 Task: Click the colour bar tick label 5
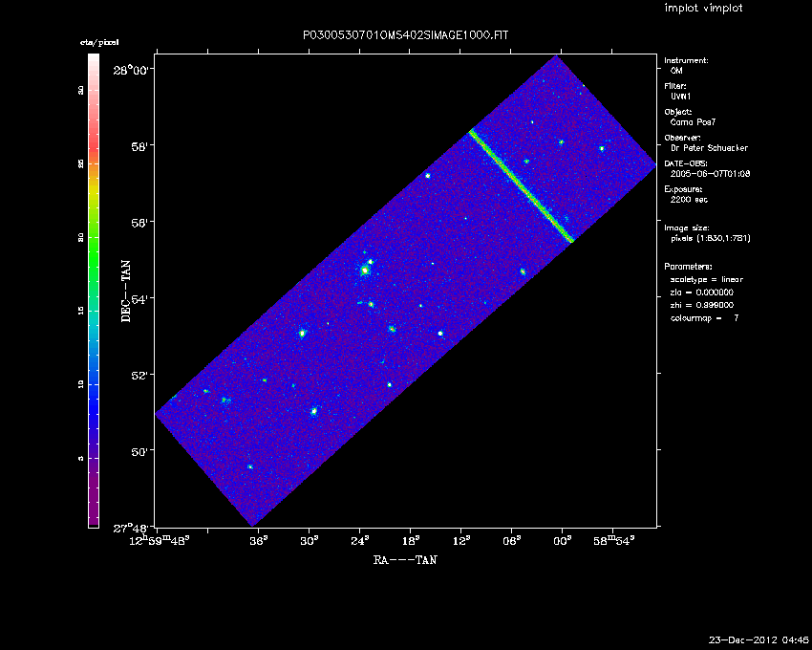coord(81,458)
